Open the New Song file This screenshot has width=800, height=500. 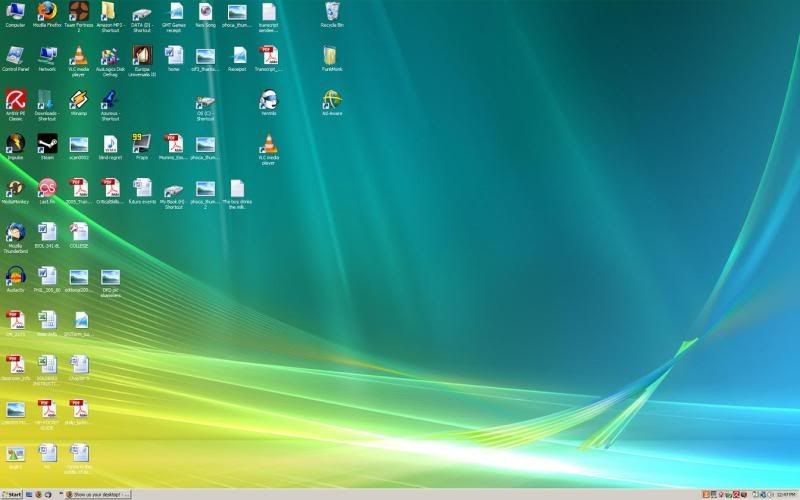[205, 14]
